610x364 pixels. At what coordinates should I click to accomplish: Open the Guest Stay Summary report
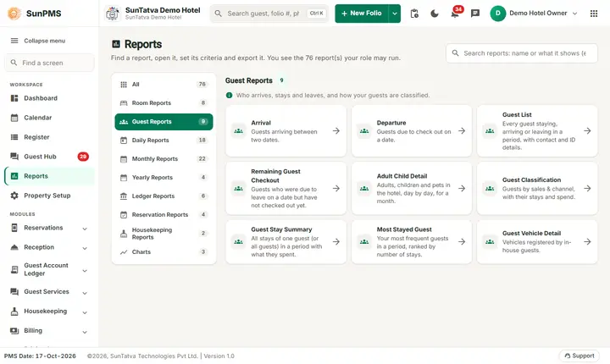tap(286, 242)
